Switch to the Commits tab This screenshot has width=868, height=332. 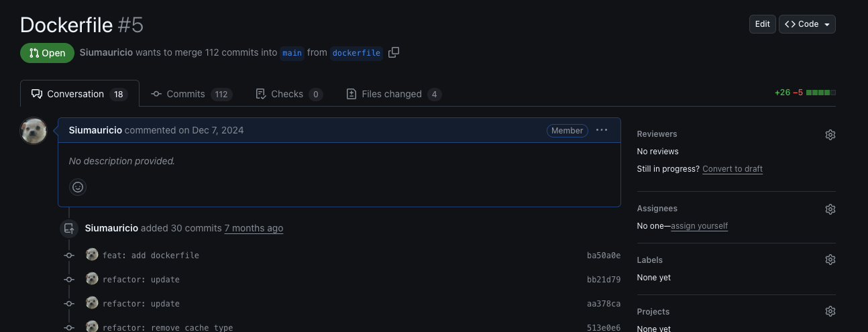coord(191,94)
